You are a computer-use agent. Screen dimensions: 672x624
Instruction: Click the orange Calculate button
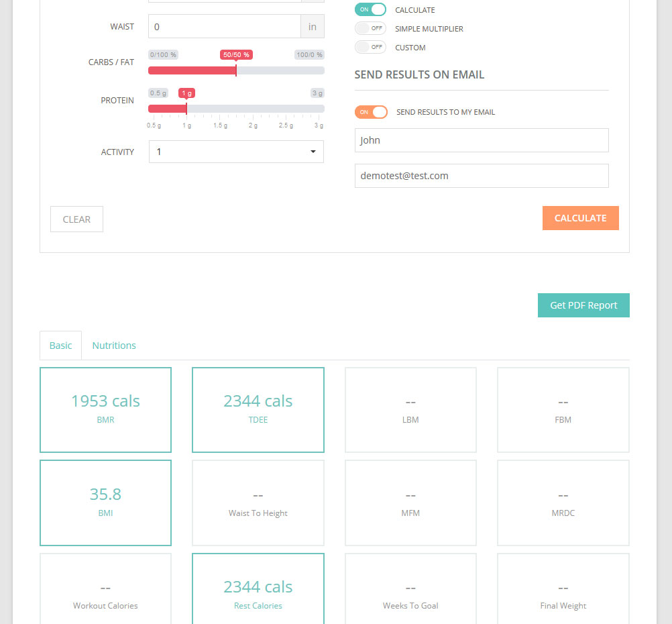tap(580, 218)
